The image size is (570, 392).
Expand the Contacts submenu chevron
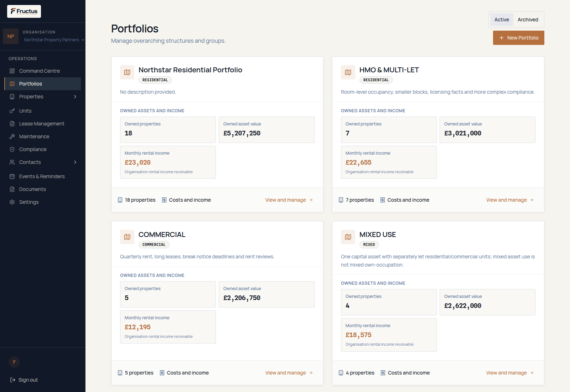pyautogui.click(x=75, y=162)
